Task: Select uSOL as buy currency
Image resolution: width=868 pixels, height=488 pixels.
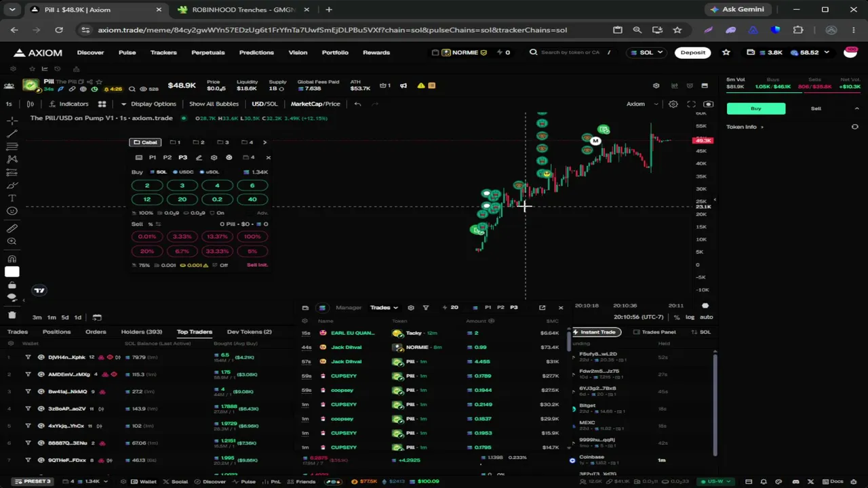Action: 210,172
